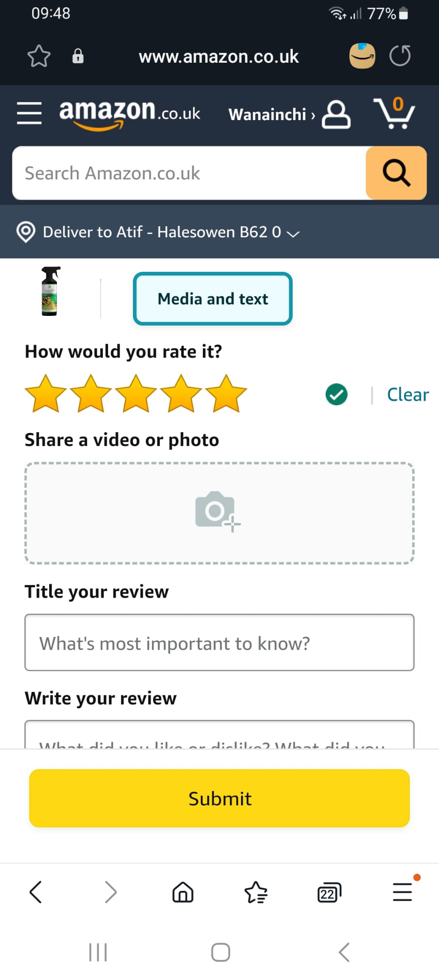Clear the star rating
Screen dimensions: 439x980
(408, 395)
